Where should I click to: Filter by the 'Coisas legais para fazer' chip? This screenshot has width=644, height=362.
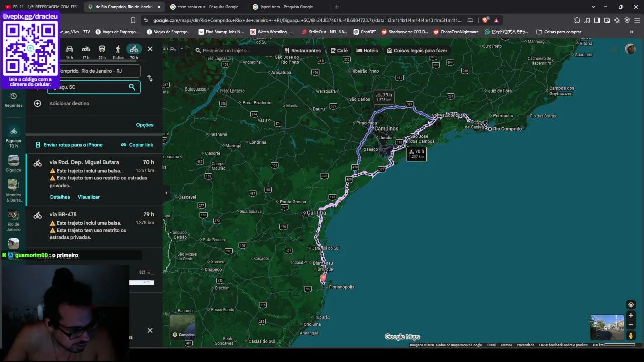coord(417,51)
